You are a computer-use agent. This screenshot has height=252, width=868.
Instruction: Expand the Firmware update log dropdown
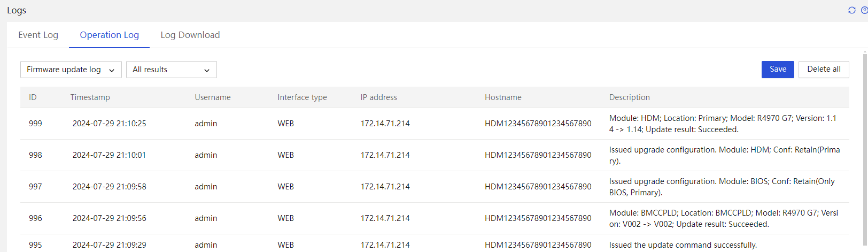click(x=71, y=70)
